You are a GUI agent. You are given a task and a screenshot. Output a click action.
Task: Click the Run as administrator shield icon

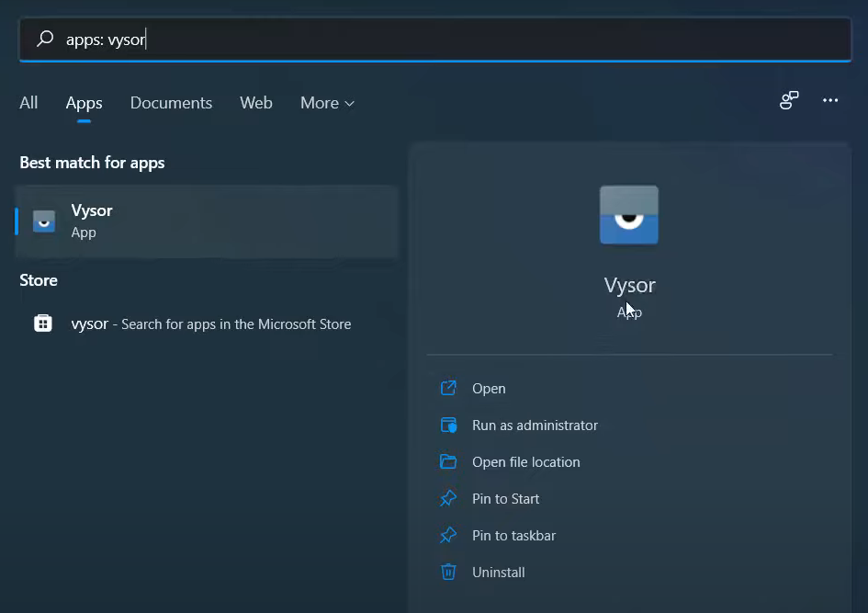(x=448, y=425)
